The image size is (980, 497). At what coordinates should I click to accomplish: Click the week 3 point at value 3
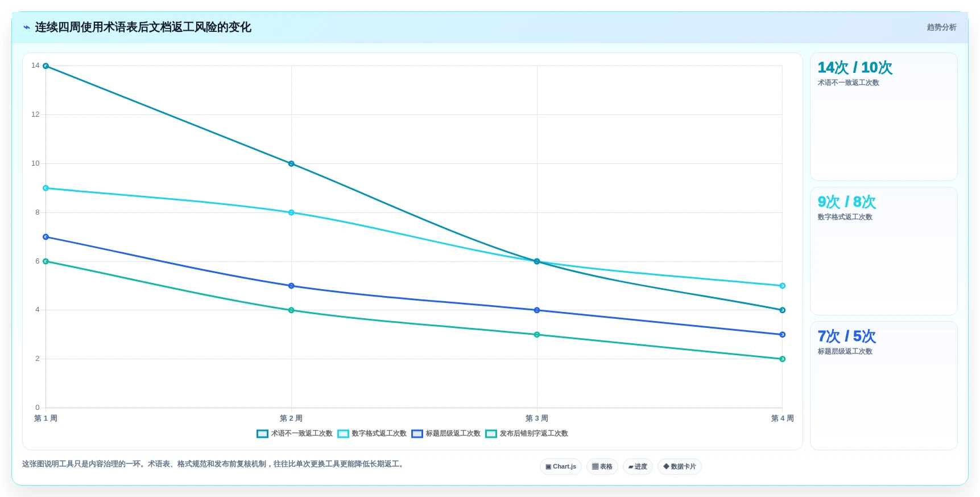coord(537,335)
